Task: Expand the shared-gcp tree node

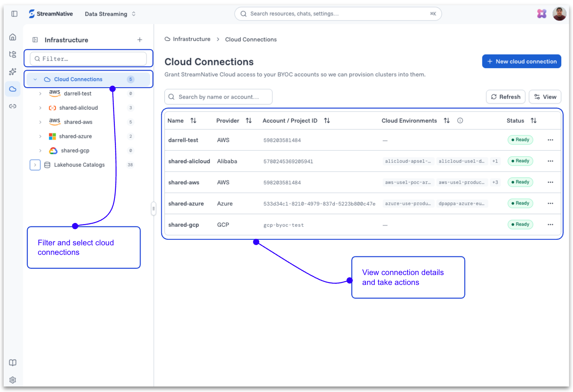Action: (x=40, y=151)
